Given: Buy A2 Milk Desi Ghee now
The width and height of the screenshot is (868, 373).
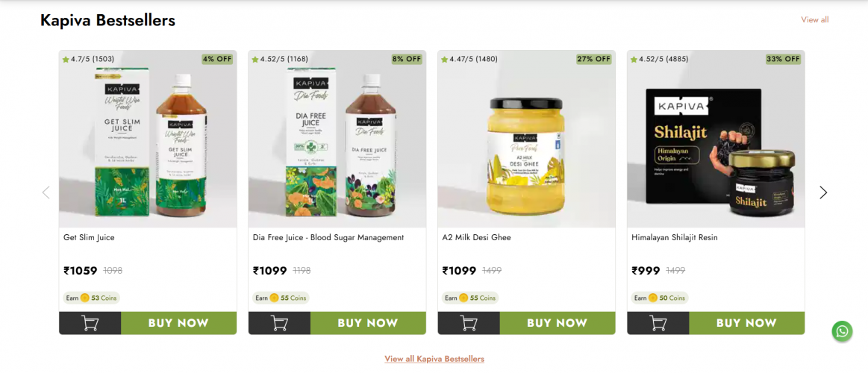Looking at the screenshot, I should click(x=558, y=323).
